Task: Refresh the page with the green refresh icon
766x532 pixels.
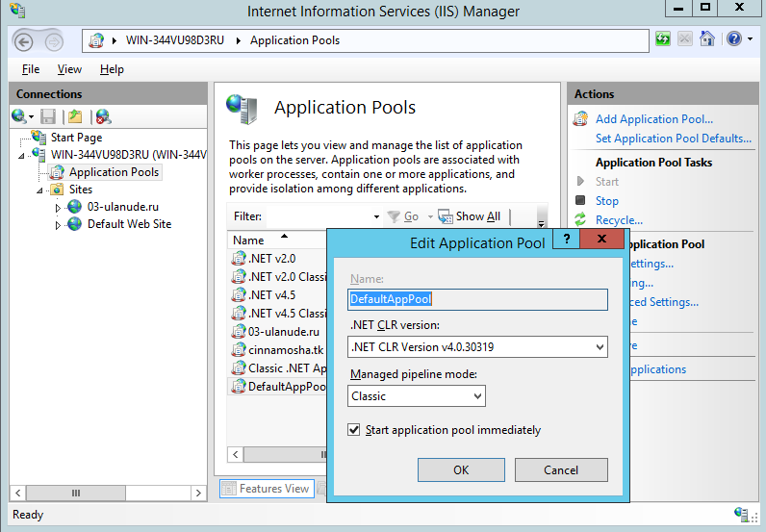Action: (663, 38)
